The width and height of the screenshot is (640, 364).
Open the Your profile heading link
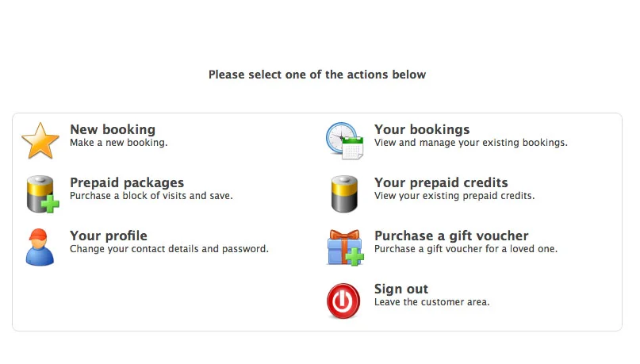(x=109, y=236)
